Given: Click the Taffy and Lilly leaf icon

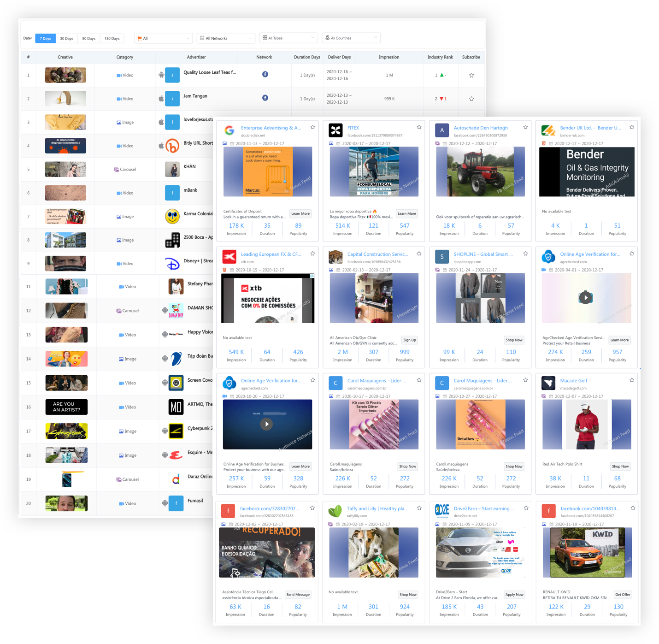Looking at the screenshot, I should [x=335, y=511].
